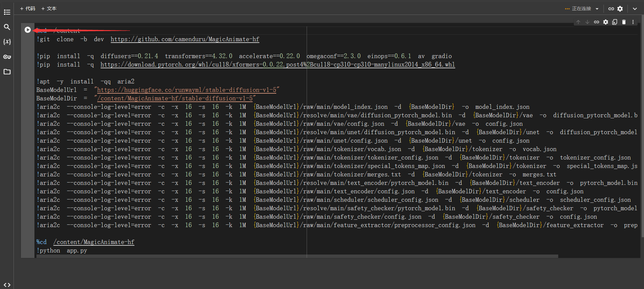Image resolution: width=644 pixels, height=289 pixels.
Task: Click the 'BaseModelUrl' variable name
Action: [x=56, y=90]
